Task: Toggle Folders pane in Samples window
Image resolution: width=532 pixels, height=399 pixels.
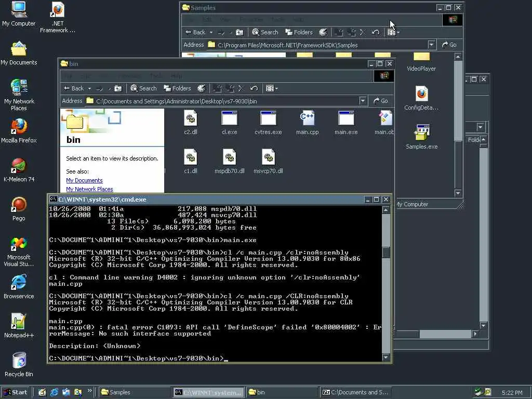Action: tap(299, 32)
